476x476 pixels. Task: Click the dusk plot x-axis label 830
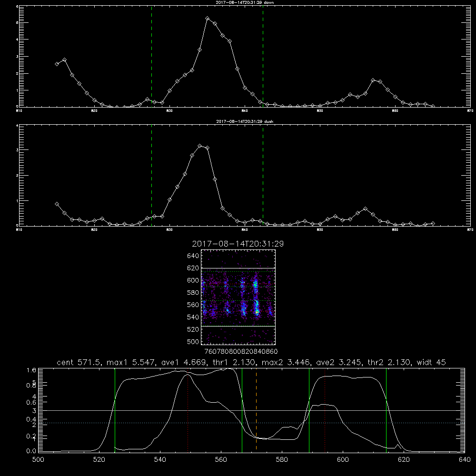click(x=170, y=230)
